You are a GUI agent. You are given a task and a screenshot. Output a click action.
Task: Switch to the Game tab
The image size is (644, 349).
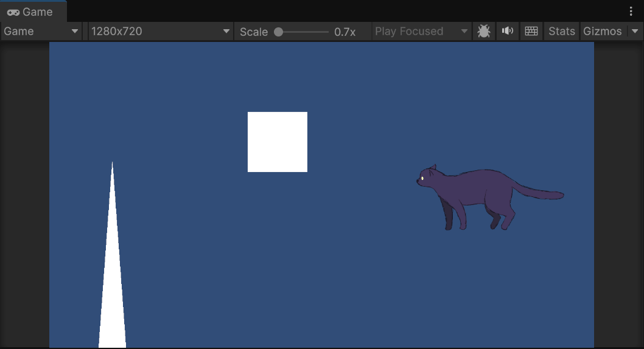pos(33,12)
